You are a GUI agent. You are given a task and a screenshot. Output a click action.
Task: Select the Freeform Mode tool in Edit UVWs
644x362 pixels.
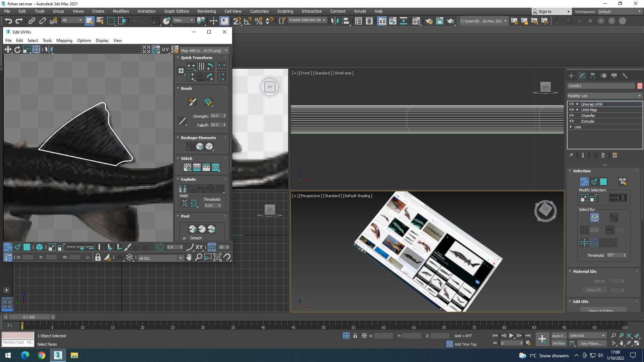click(36, 50)
